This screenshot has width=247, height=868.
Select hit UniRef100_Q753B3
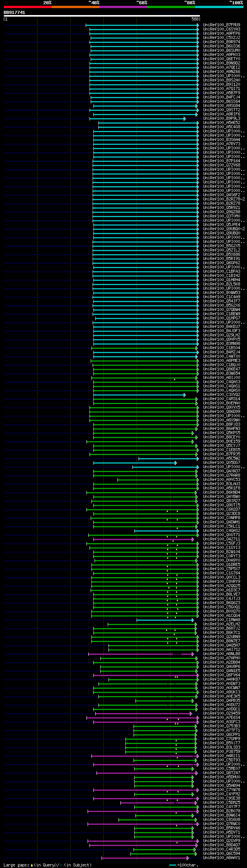click(222, 726)
